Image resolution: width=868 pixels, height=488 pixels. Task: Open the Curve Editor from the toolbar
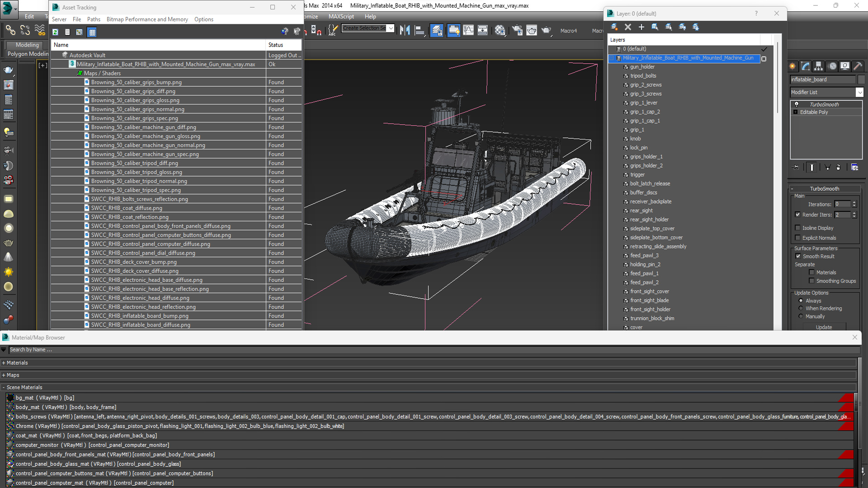click(x=468, y=30)
